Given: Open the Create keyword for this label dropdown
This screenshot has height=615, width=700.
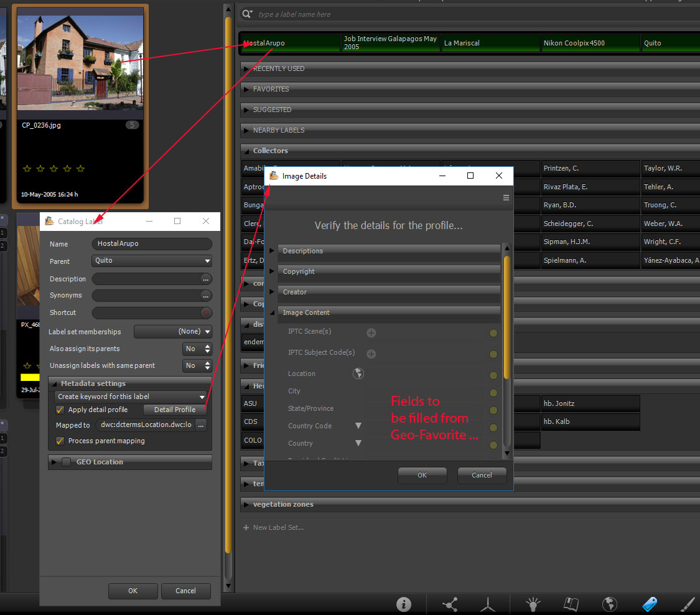Looking at the screenshot, I should coord(131,397).
